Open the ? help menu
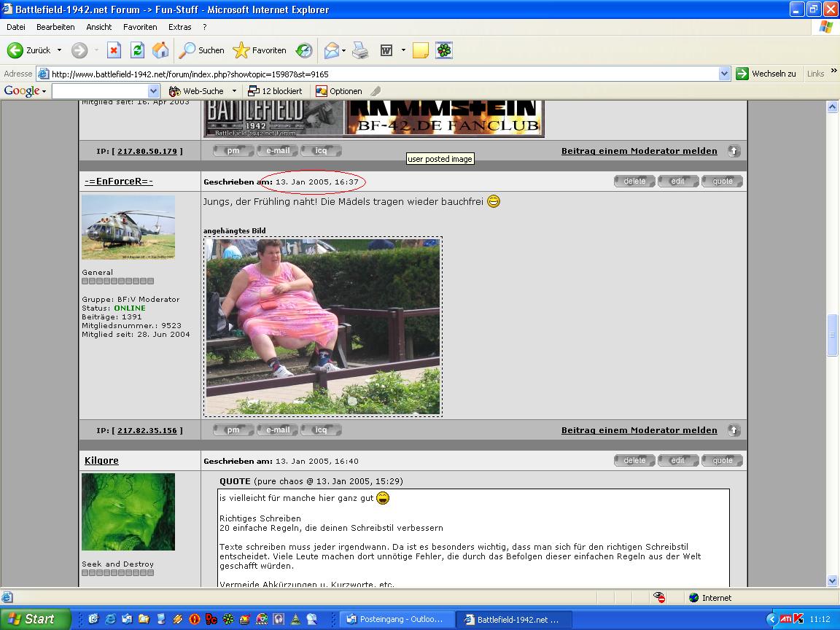Screen dimensions: 840x630 click(x=205, y=27)
